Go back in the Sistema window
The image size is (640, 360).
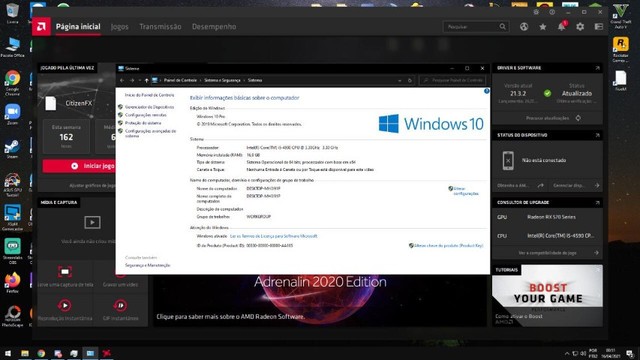click(122, 80)
